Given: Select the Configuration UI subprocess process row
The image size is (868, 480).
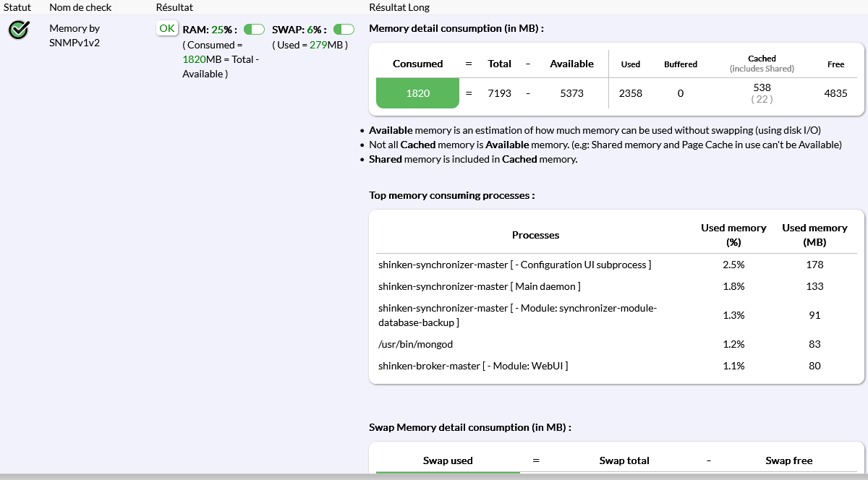Looking at the screenshot, I should [x=514, y=265].
